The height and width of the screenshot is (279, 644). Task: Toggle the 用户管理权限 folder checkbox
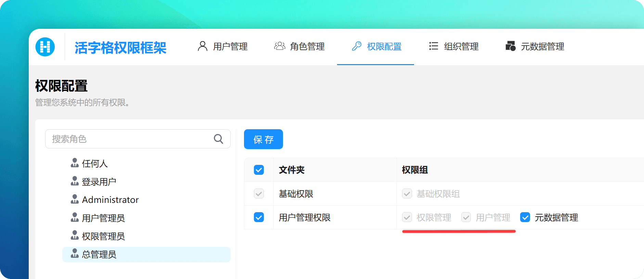click(259, 217)
